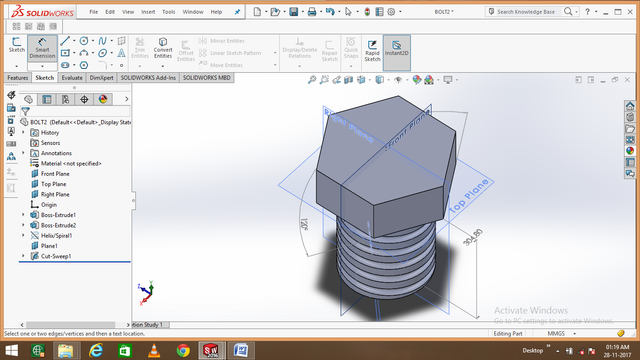640x360 pixels.
Task: Select the Circle sketch tool
Action: coord(84,41)
